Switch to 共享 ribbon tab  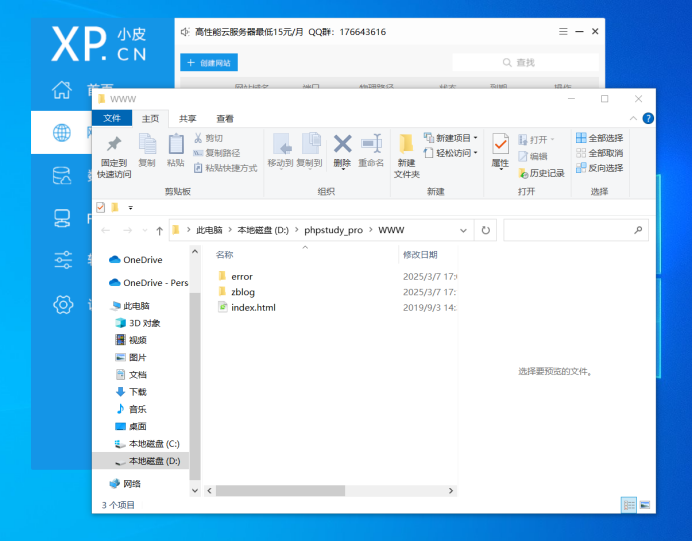(188, 118)
